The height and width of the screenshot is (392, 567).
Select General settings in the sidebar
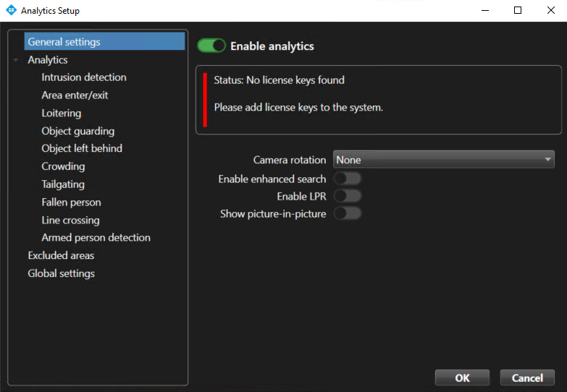pyautogui.click(x=64, y=42)
